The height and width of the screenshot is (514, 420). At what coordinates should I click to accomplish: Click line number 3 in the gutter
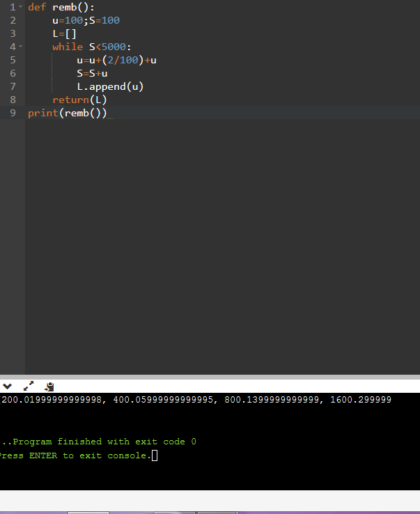point(13,33)
